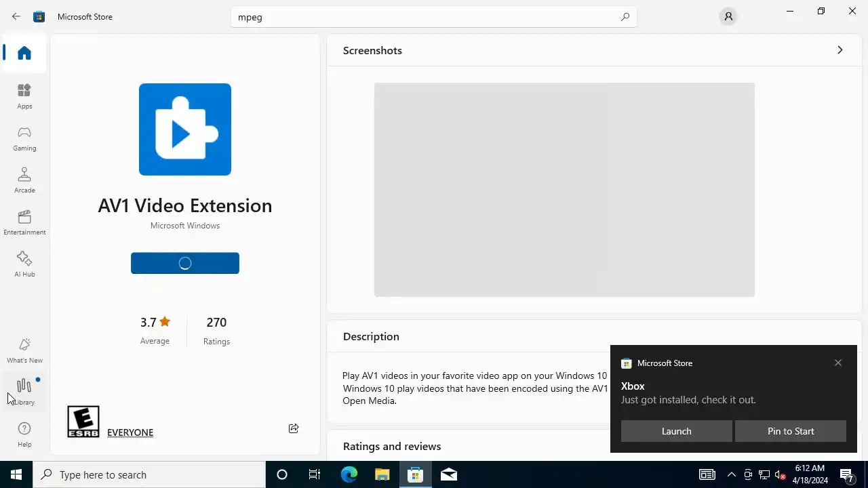Open the What's New page

pos(24,350)
